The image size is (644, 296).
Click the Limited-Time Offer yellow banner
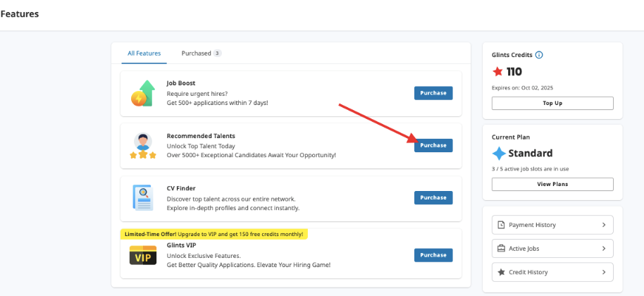[x=214, y=235]
